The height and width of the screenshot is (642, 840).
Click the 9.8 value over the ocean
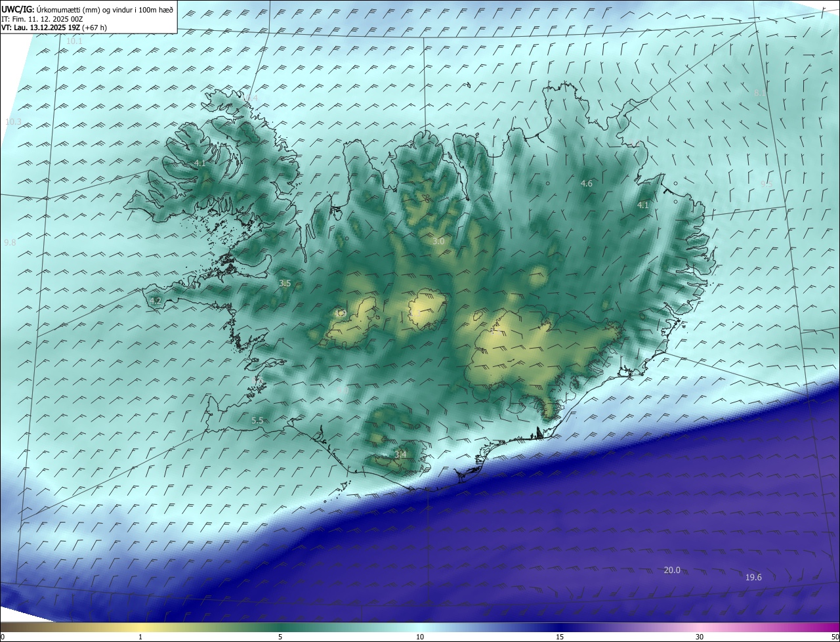pos(10,242)
